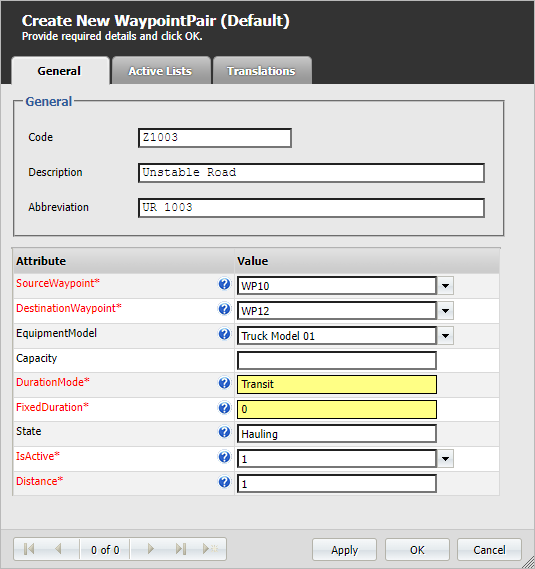535x569 pixels.
Task: Go to next record arrow
Action: 151,549
